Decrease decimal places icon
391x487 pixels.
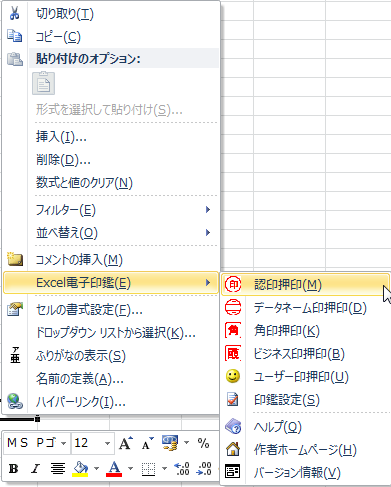[204, 469]
